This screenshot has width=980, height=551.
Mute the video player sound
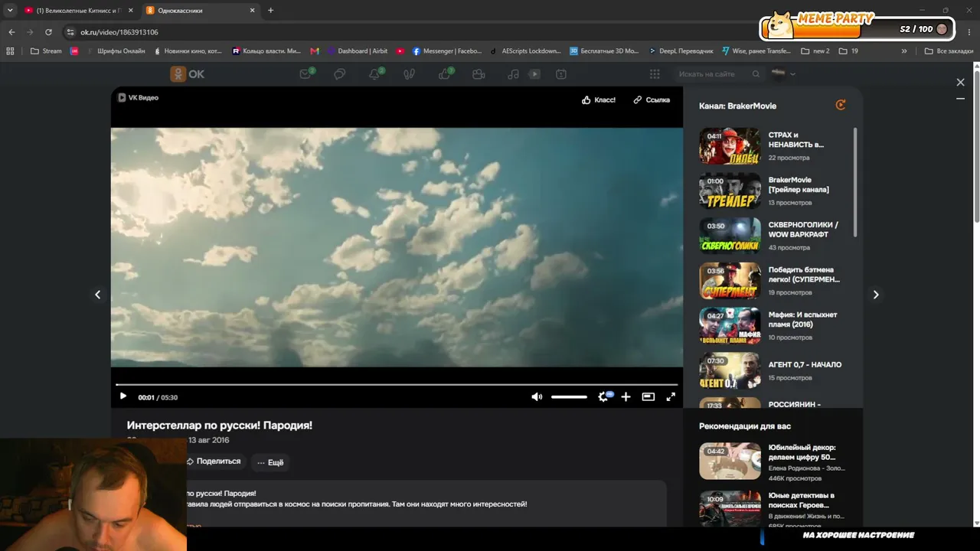[x=537, y=396]
